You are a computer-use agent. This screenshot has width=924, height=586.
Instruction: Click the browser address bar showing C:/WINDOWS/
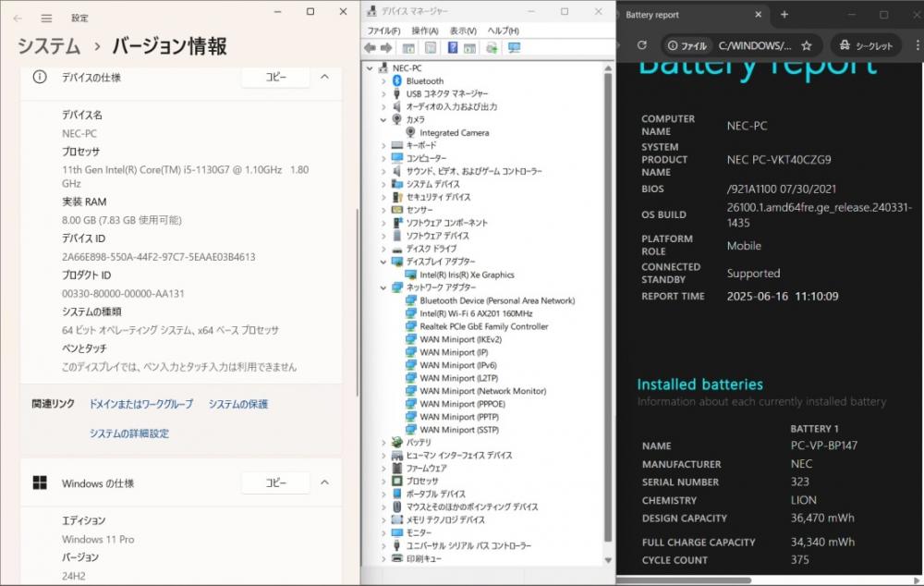click(x=754, y=45)
